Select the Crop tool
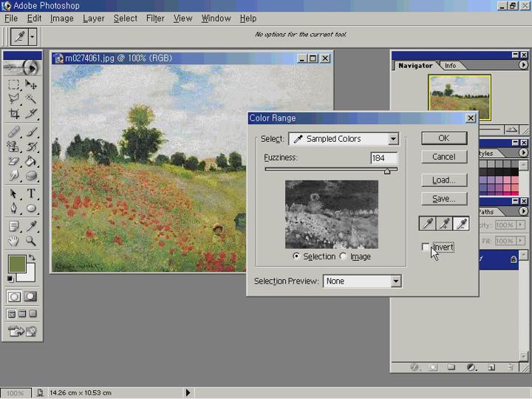Screen dimensions: 532x399 13,114
